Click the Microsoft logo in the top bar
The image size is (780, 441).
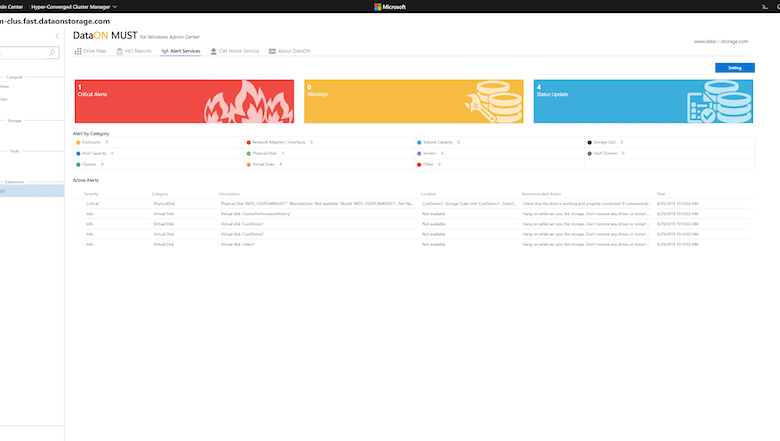[x=390, y=7]
